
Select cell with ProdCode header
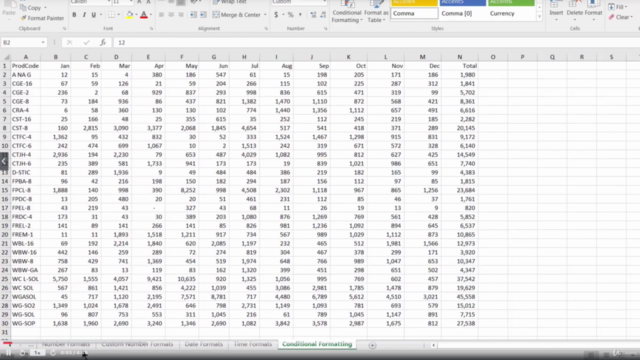[x=25, y=66]
